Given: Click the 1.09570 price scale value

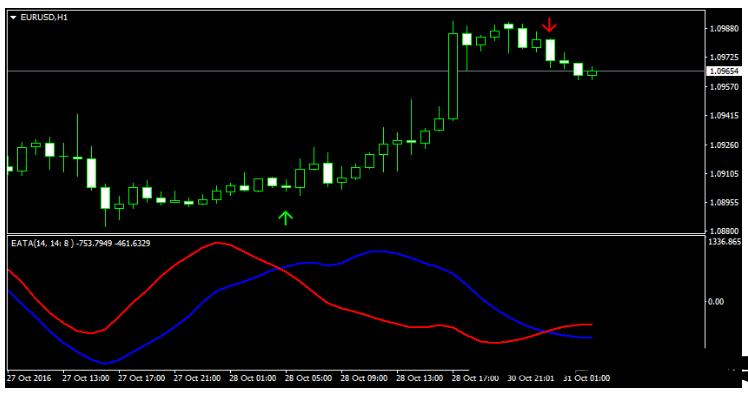Looking at the screenshot, I should click(x=724, y=87).
